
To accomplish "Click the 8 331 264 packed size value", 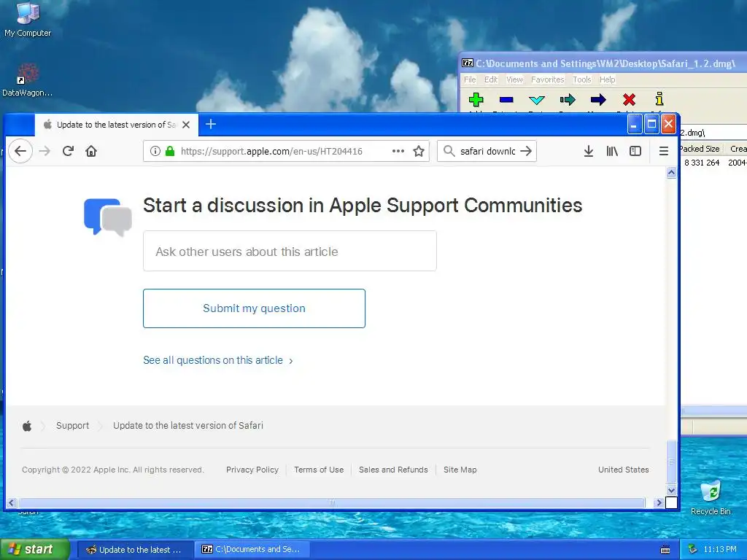I will click(x=701, y=163).
